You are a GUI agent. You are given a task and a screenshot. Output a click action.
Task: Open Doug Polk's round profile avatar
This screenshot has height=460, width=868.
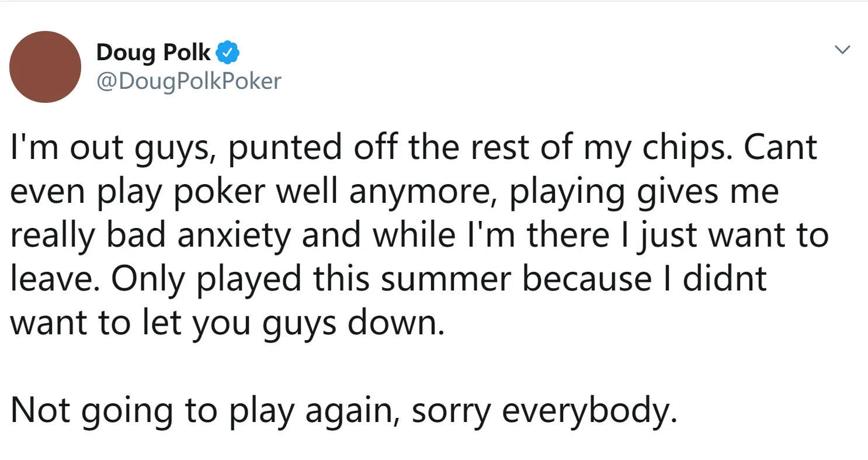[x=46, y=67]
